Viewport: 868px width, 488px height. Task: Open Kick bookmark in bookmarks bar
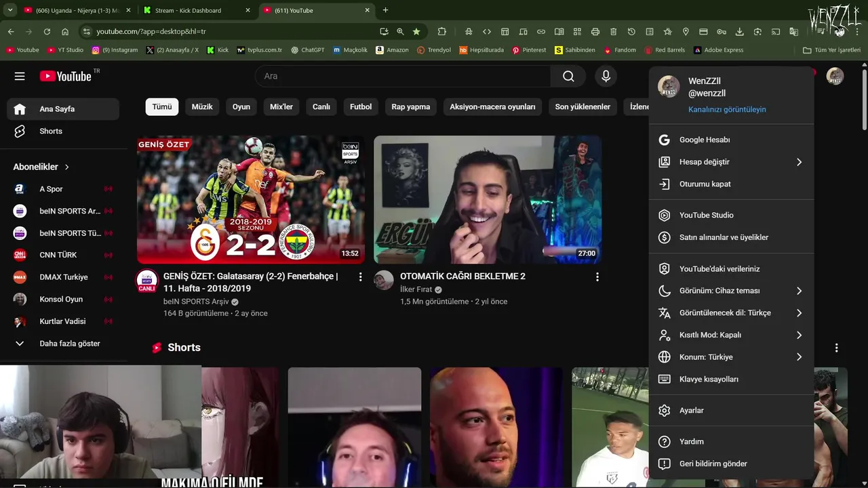pyautogui.click(x=218, y=50)
